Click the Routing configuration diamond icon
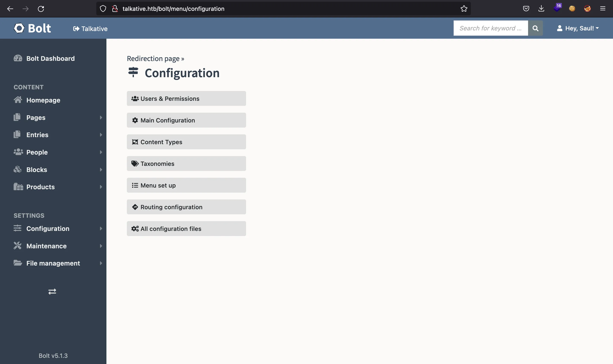This screenshot has width=613, height=364. (x=135, y=207)
